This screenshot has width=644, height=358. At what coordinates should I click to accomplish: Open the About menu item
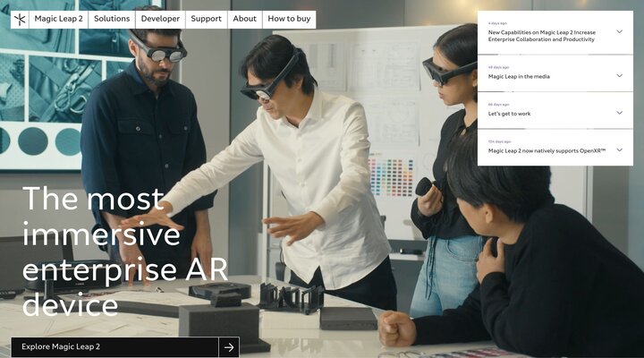(x=244, y=19)
